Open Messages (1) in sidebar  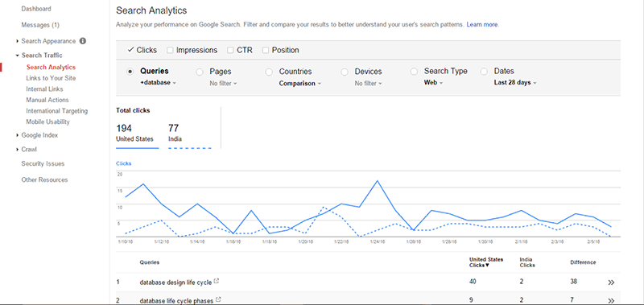pos(40,25)
